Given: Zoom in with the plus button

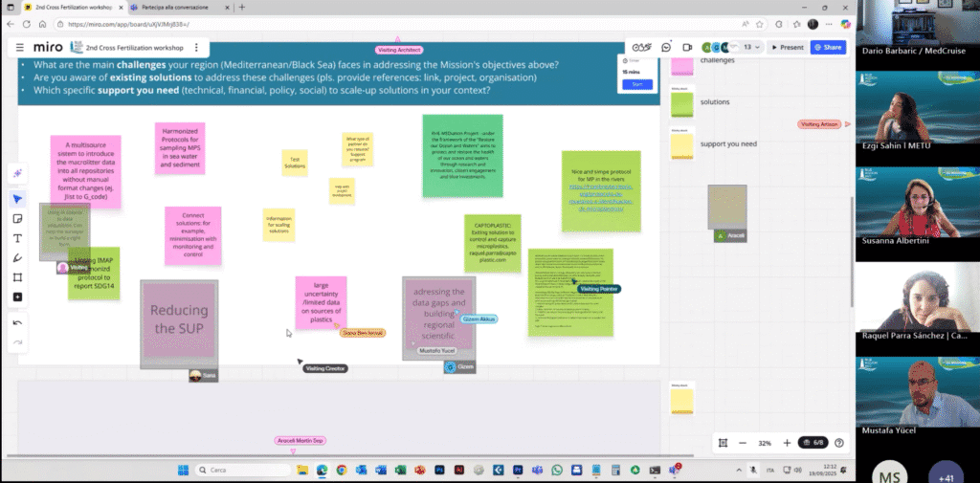Looking at the screenshot, I should tap(787, 443).
